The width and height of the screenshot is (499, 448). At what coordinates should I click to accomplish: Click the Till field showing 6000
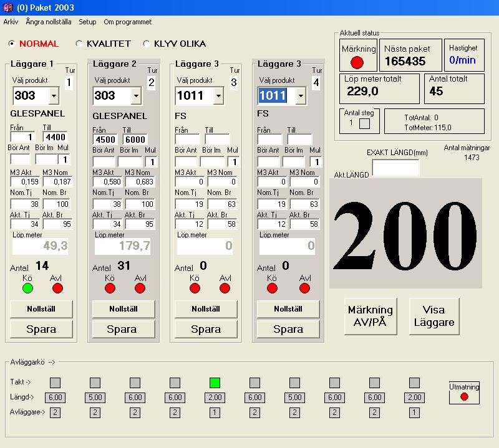pyautogui.click(x=135, y=140)
